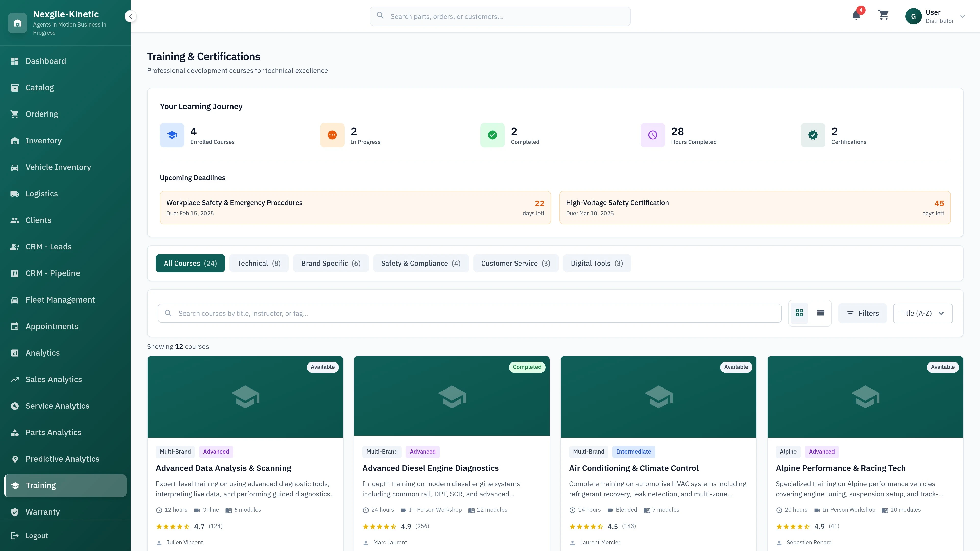The image size is (980, 551).
Task: Select the Safety & Compliance filter tab
Action: [421, 263]
